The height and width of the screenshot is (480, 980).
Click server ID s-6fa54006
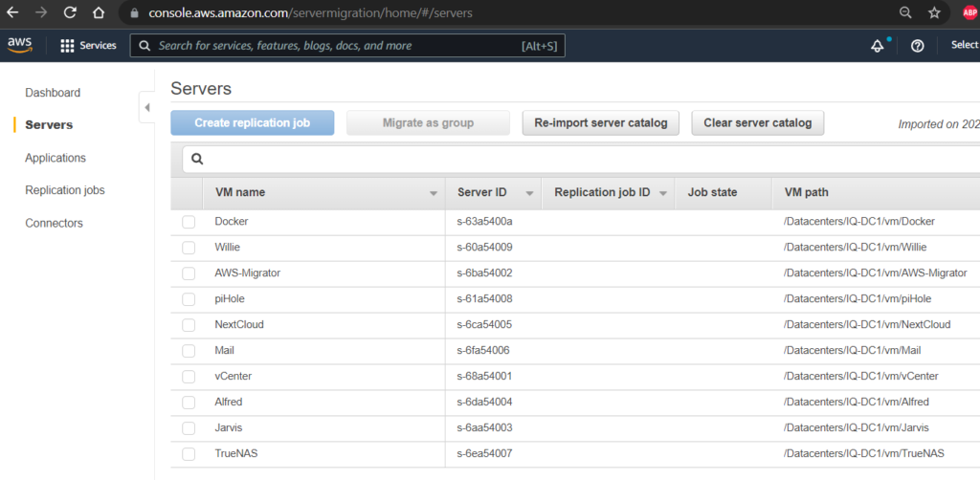483,351
